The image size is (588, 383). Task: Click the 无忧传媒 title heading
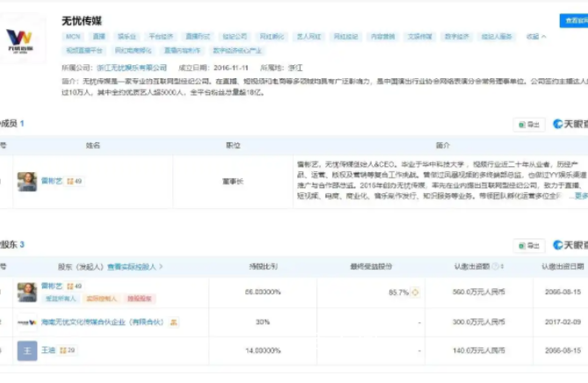tap(82, 21)
